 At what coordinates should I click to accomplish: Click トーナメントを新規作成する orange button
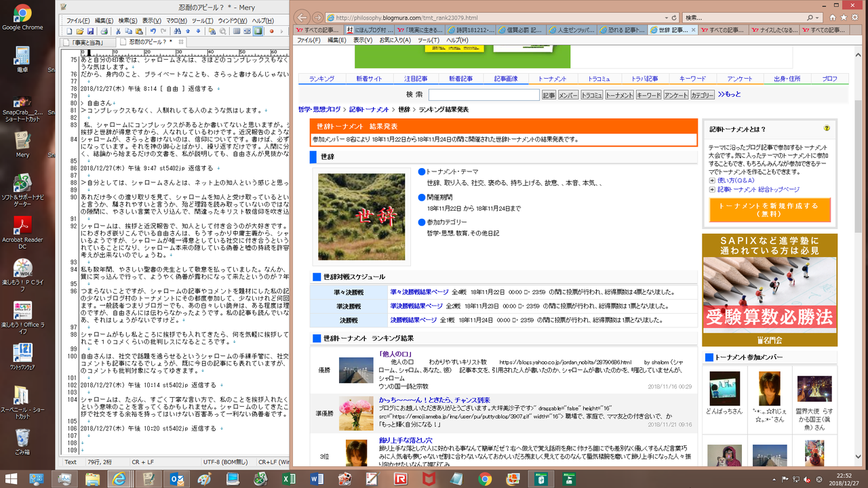(x=769, y=209)
